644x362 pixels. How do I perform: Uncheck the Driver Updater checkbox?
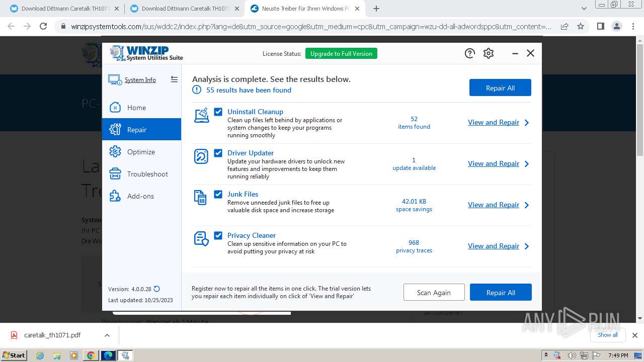[x=218, y=153]
